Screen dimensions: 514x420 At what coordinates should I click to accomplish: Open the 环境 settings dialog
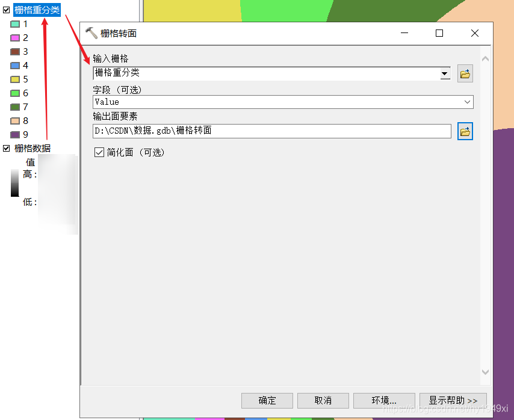tap(384, 400)
